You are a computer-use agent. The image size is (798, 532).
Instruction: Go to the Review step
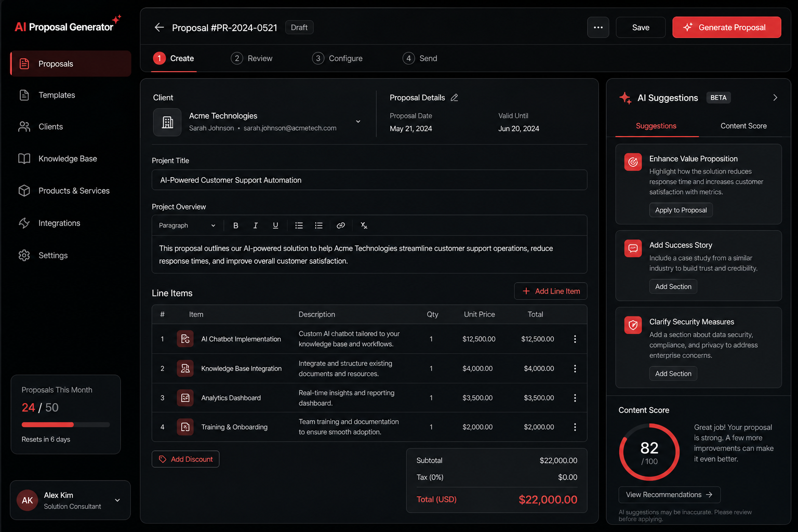pyautogui.click(x=252, y=59)
